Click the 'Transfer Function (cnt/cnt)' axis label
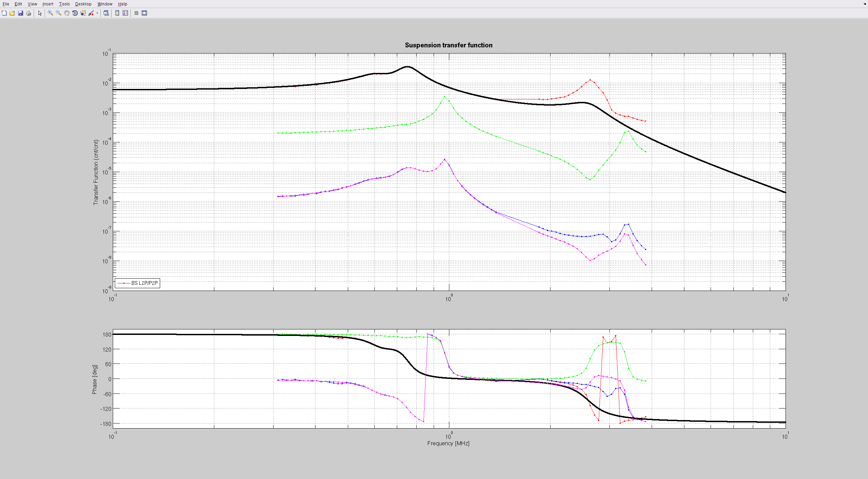 96,172
